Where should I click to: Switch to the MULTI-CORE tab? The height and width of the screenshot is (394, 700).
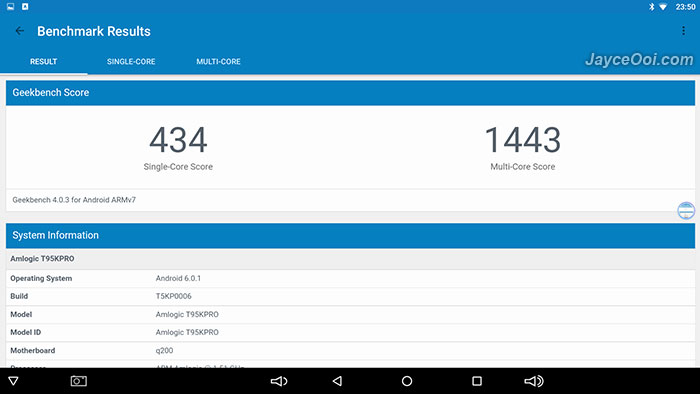pyautogui.click(x=218, y=62)
